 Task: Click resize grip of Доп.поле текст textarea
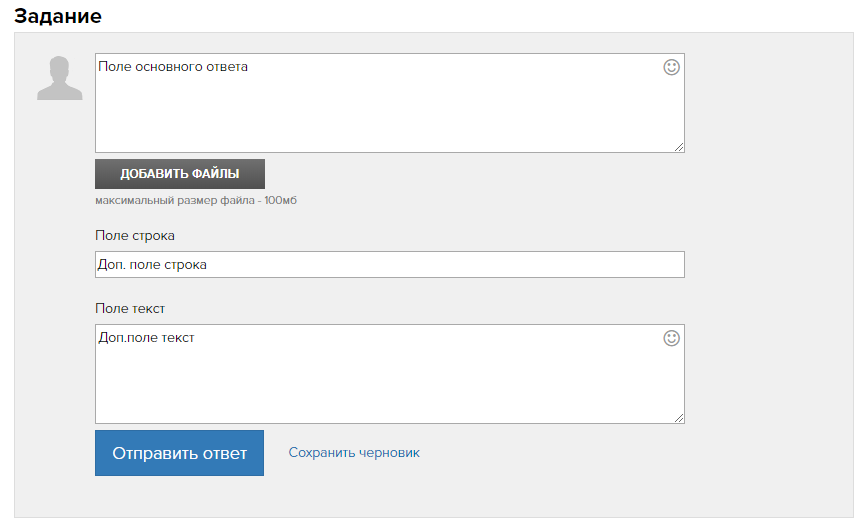[679, 418]
